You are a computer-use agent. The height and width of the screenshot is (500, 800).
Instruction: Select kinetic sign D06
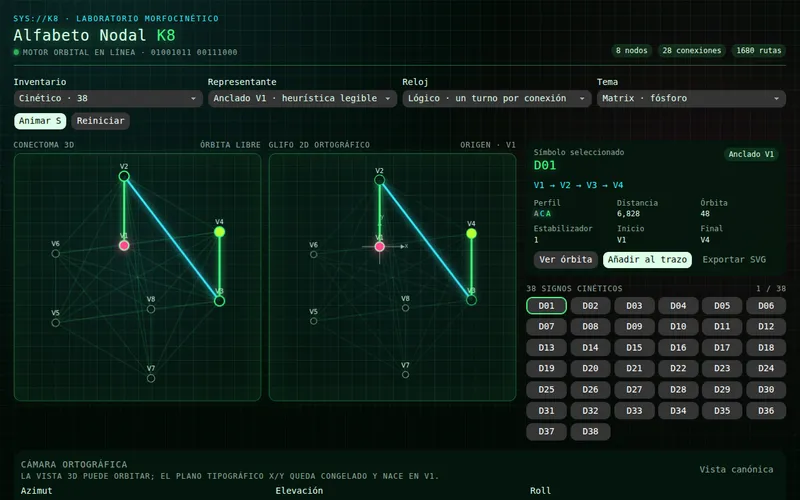(766, 306)
